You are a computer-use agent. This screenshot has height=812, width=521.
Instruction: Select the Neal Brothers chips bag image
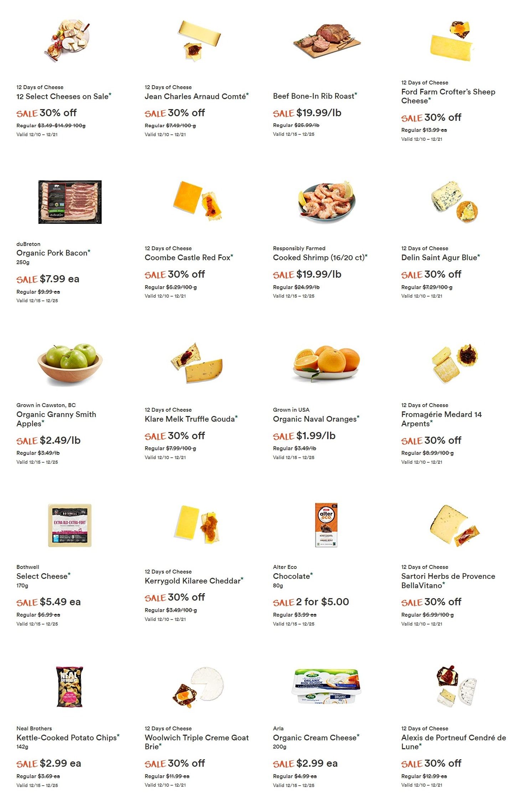[x=70, y=687]
